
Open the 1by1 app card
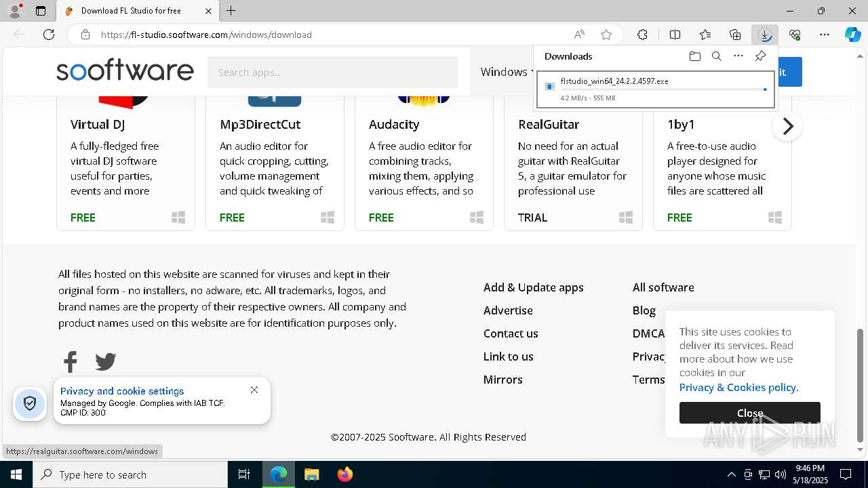722,163
